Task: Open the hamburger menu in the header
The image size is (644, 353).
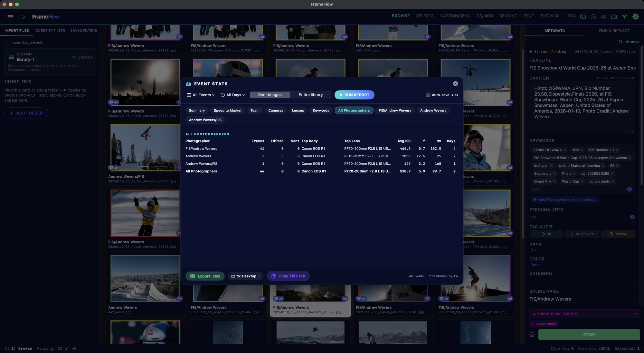Action: [x=10, y=17]
